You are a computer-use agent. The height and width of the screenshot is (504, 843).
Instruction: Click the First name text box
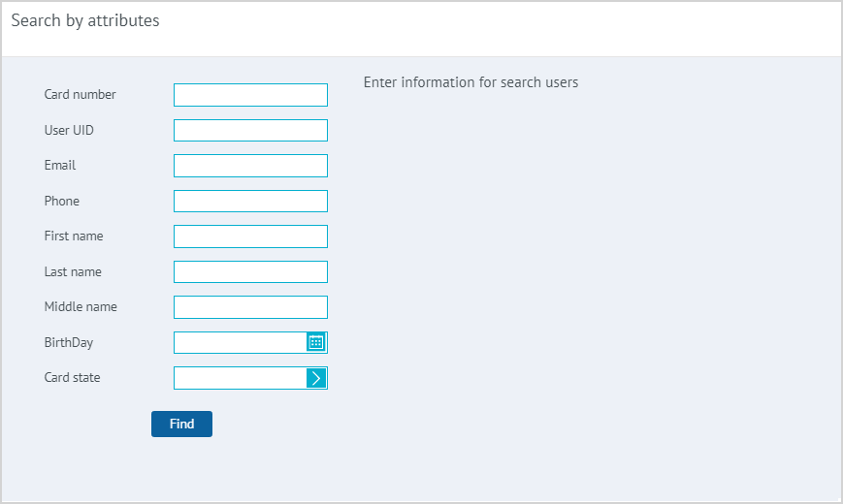click(250, 236)
